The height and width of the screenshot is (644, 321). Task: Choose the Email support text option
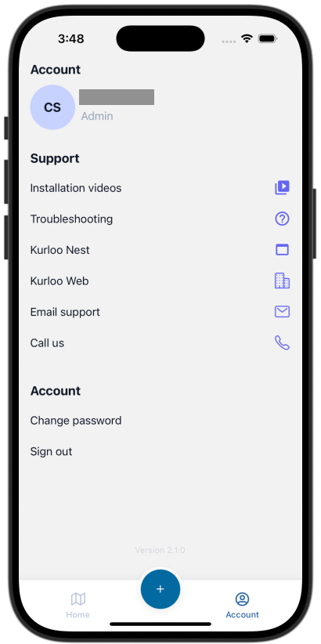[x=65, y=312]
